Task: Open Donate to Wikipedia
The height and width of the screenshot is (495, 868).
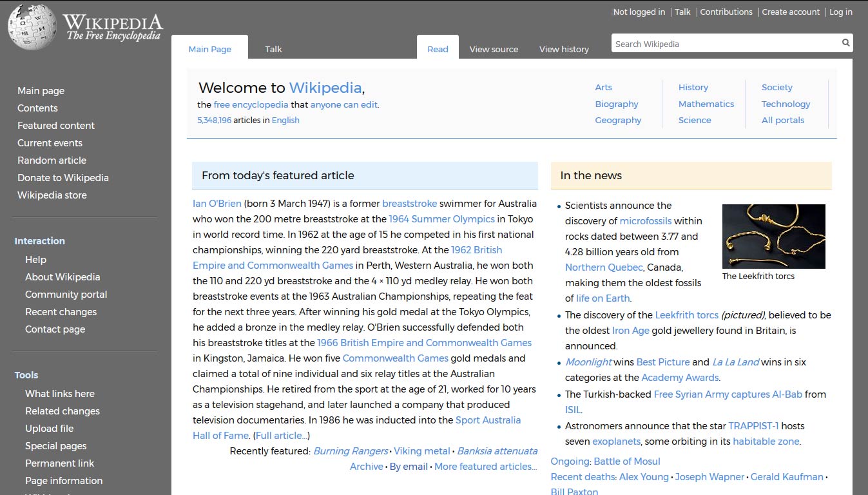Action: [x=63, y=177]
